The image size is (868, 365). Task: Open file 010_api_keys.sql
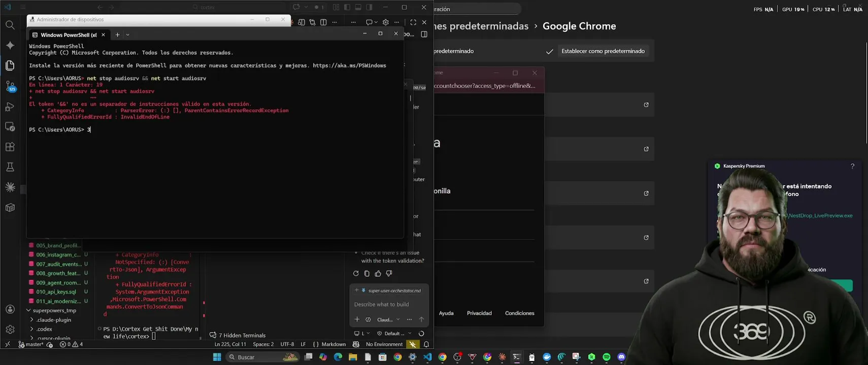tap(56, 291)
